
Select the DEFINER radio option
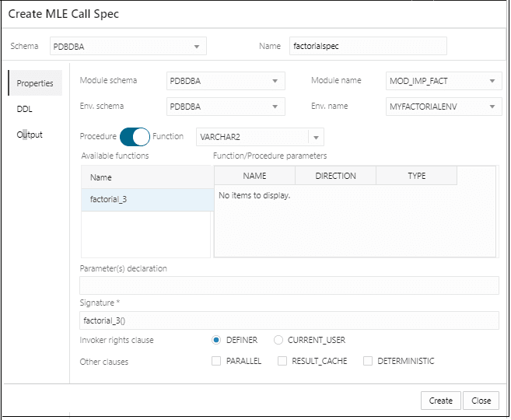click(216, 340)
